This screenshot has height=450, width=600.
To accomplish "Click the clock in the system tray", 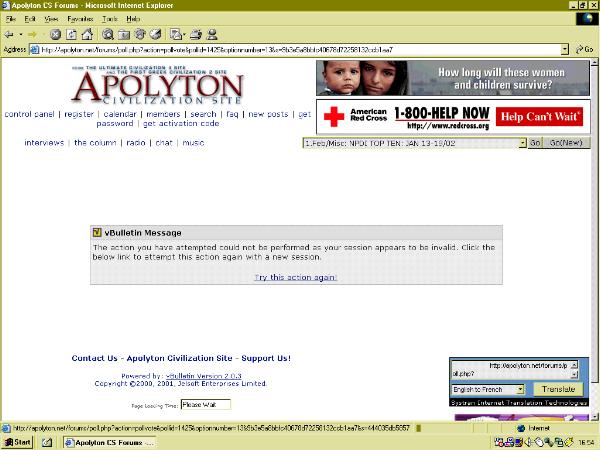I will coord(586,443).
